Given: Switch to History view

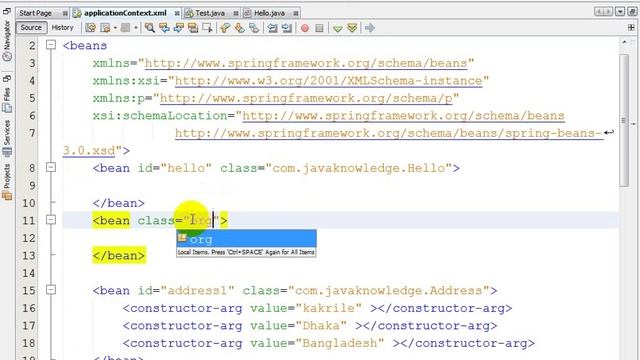Looking at the screenshot, I should (x=62, y=27).
